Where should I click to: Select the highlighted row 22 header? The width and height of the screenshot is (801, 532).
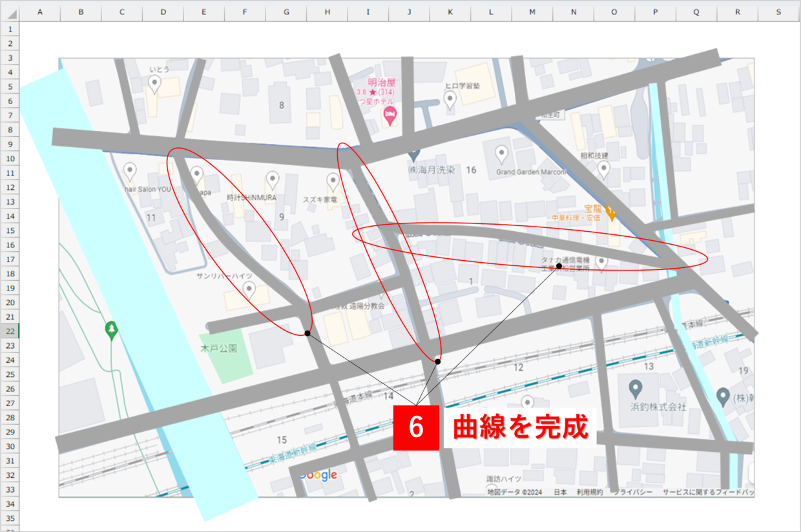pyautogui.click(x=10, y=331)
